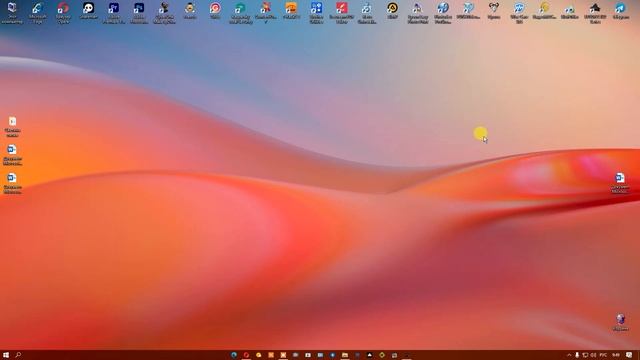Show hidden system tray icons
The height and width of the screenshot is (360, 640).
tap(569, 355)
